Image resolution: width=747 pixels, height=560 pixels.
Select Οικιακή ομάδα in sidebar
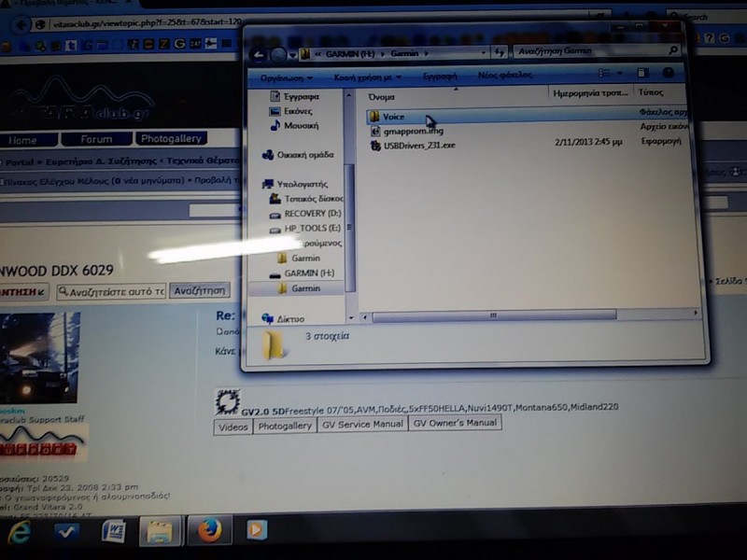click(x=299, y=155)
